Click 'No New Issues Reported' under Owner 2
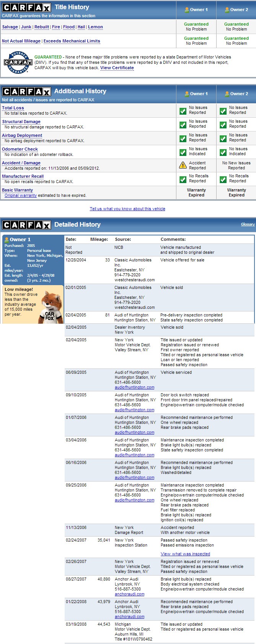Screen dimensions: 256x644 pyautogui.click(x=236, y=165)
